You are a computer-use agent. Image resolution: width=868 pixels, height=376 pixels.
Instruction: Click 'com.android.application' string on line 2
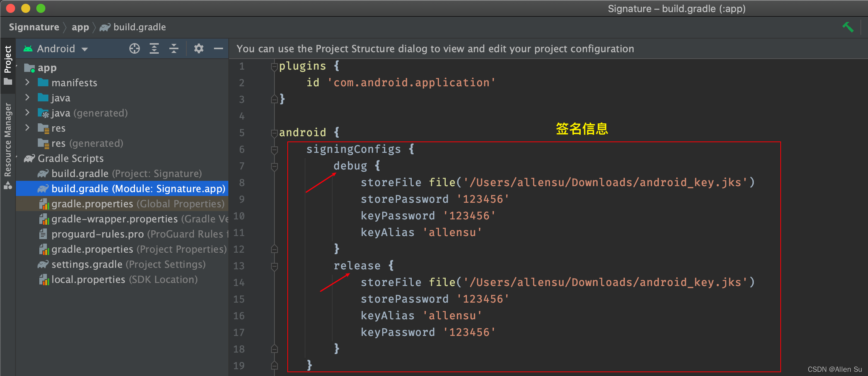[x=411, y=82]
